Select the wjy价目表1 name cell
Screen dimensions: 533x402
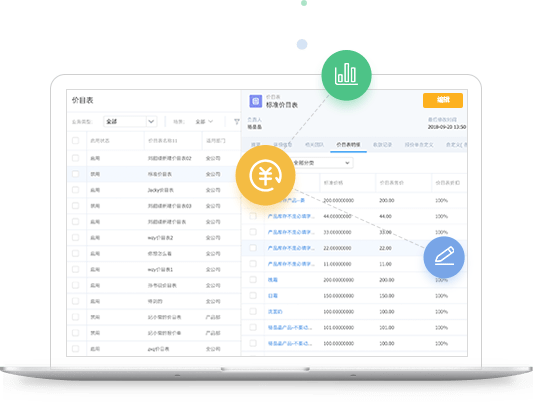point(160,269)
